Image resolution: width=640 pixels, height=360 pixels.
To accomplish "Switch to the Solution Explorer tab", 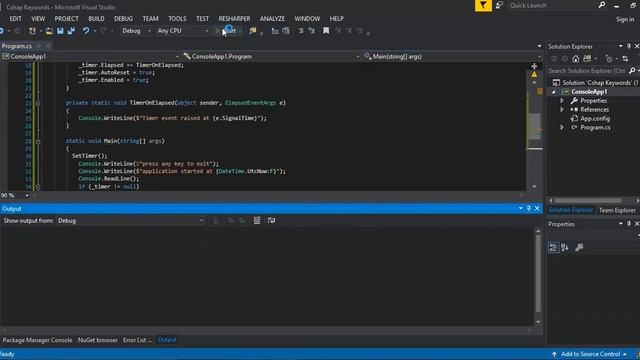I will (571, 210).
